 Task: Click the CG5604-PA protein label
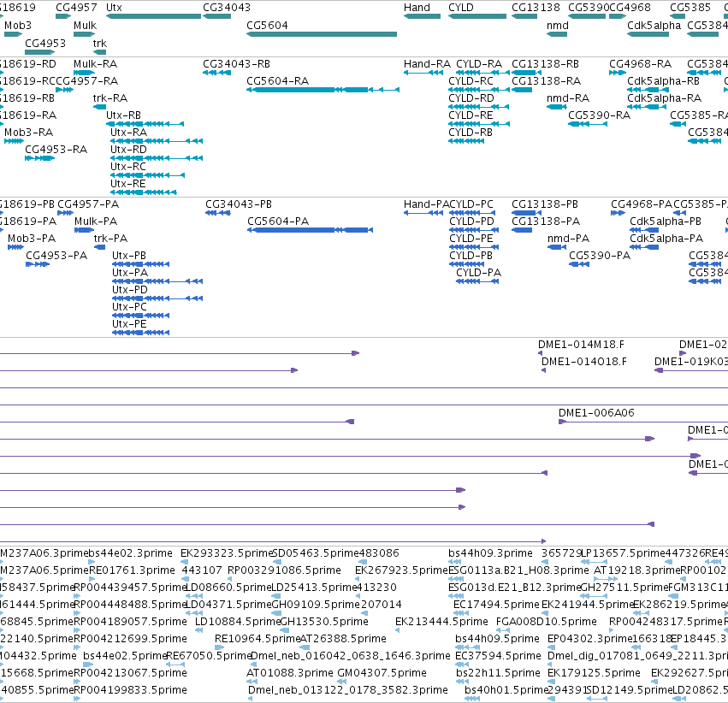(278, 222)
